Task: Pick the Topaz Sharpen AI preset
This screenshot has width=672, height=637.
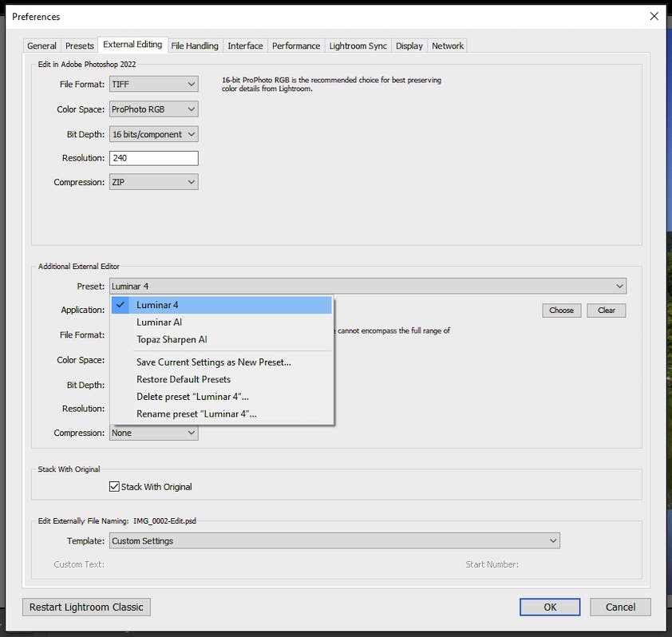Action: (222, 339)
